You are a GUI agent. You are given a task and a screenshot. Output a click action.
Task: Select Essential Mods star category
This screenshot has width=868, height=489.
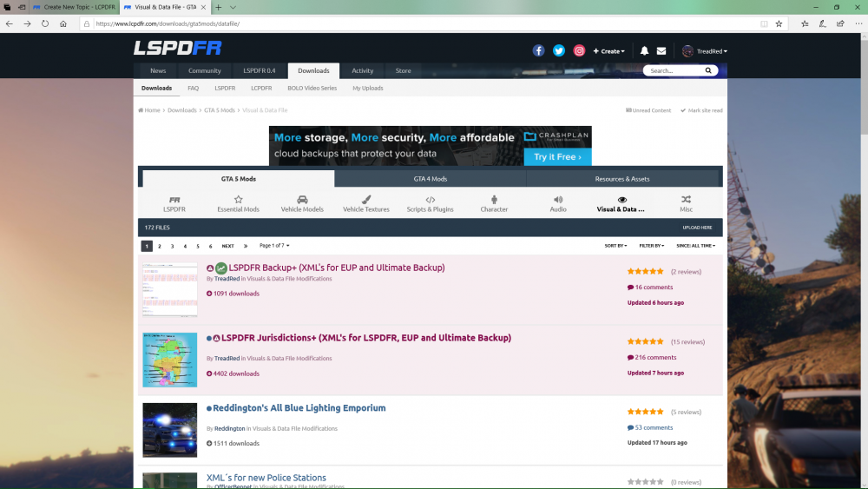[238, 204]
